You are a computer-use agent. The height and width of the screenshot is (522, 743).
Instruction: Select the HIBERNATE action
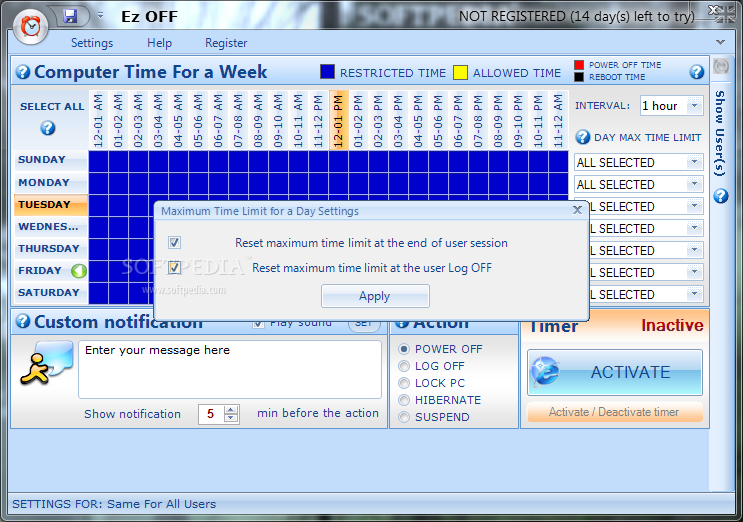coord(404,400)
